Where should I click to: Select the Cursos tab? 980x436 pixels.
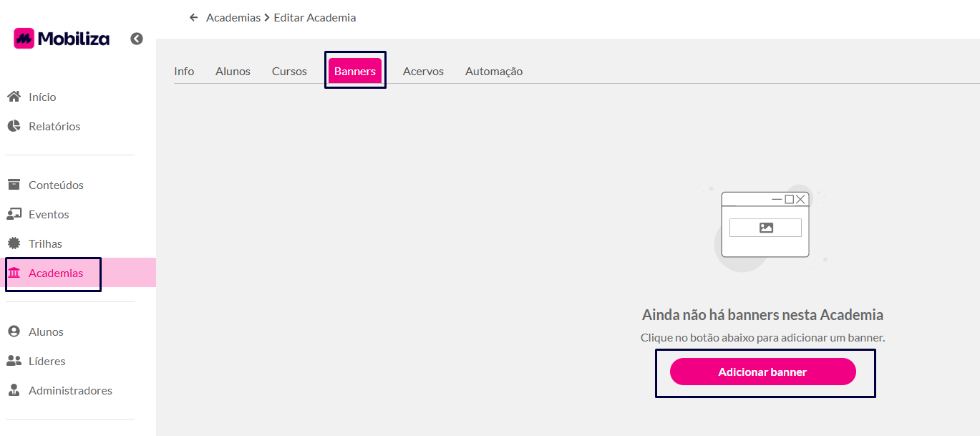pos(289,71)
